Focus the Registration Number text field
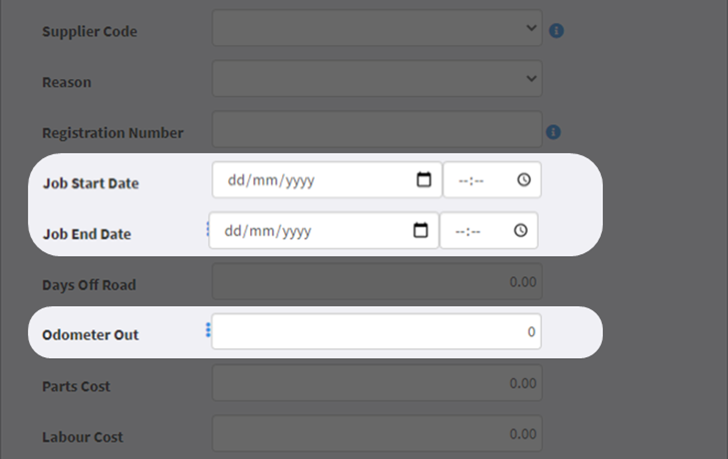The height and width of the screenshot is (459, 728). click(x=377, y=129)
